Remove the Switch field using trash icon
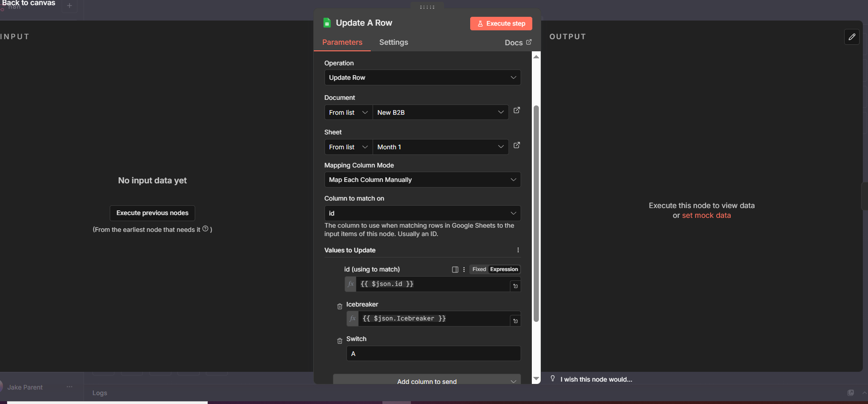The width and height of the screenshot is (868, 404). click(339, 341)
